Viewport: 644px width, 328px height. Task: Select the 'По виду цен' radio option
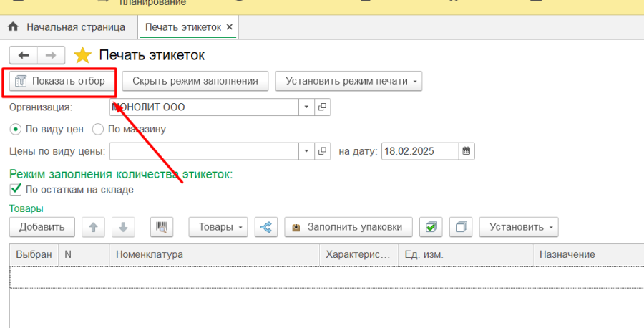[x=15, y=130]
